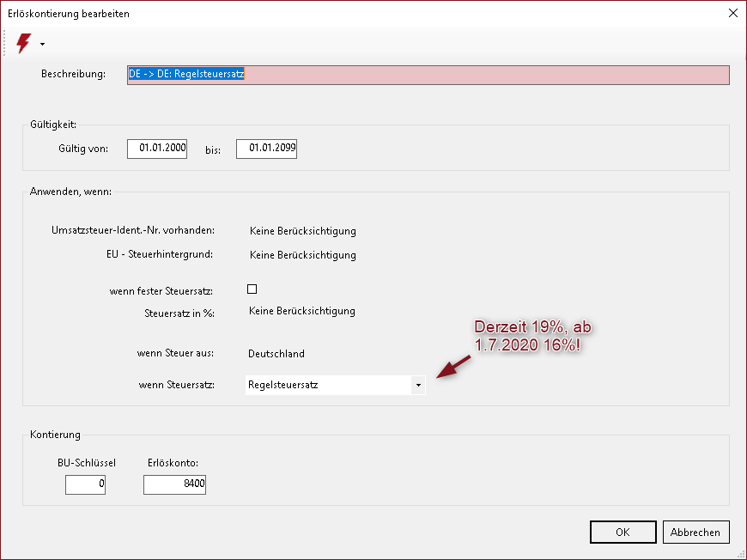Click the red annotation text about 19%
Viewport: 747px width, 560px height.
pos(532,336)
